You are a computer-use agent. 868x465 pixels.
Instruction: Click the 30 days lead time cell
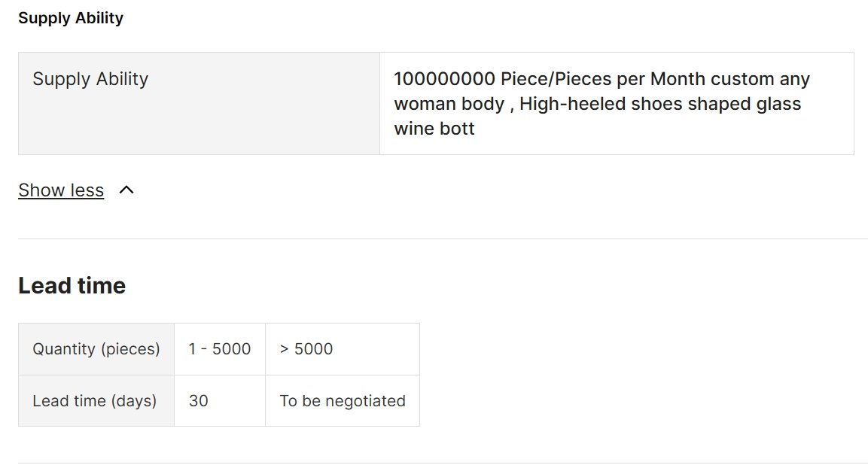pos(220,401)
